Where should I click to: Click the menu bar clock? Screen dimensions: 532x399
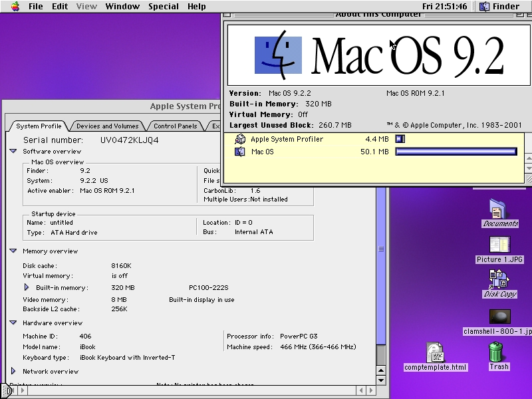[x=444, y=7]
